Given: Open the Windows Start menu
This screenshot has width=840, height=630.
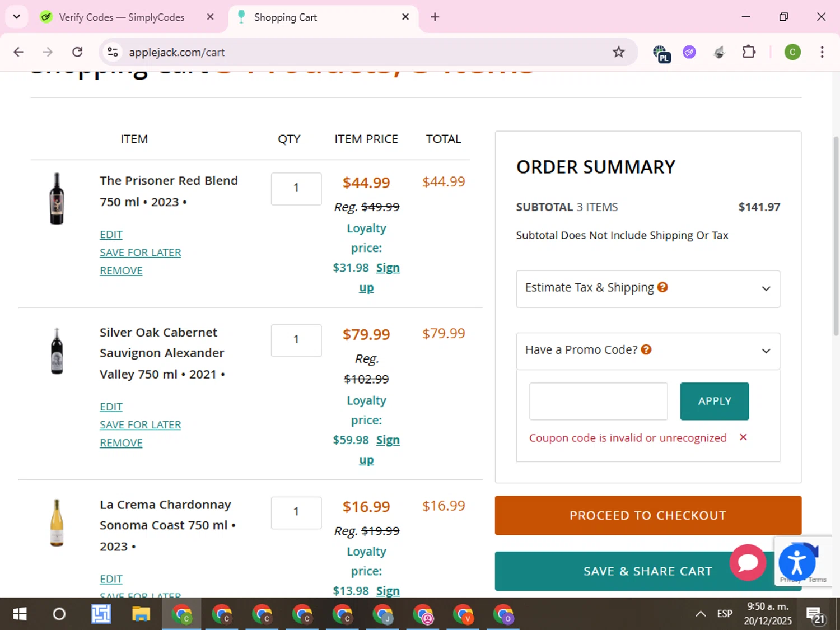Looking at the screenshot, I should click(x=20, y=614).
